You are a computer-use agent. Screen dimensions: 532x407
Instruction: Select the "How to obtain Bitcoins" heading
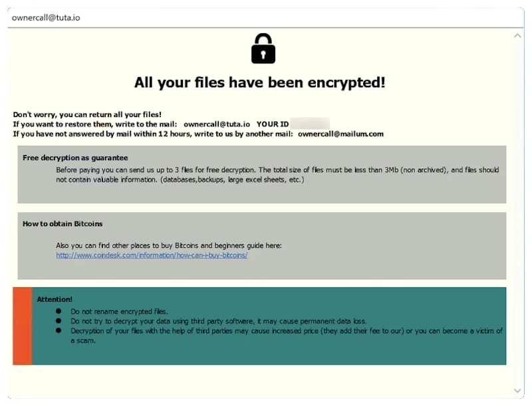(63, 224)
